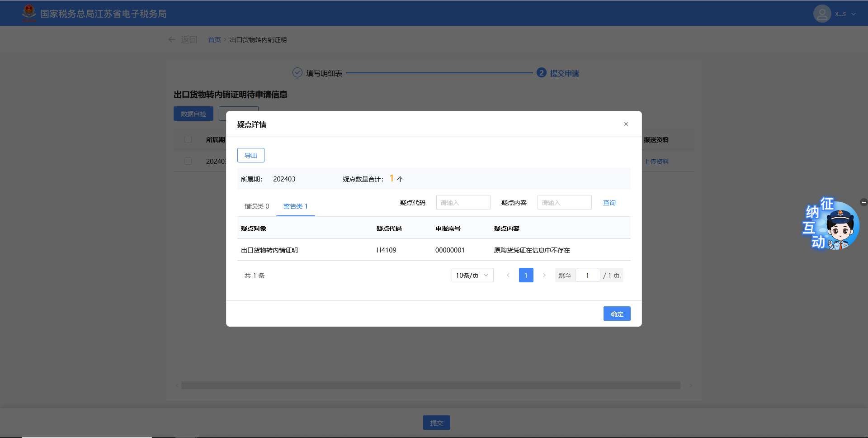Image resolution: width=868 pixels, height=438 pixels.
Task: Click the 查询 search link
Action: [609, 203]
